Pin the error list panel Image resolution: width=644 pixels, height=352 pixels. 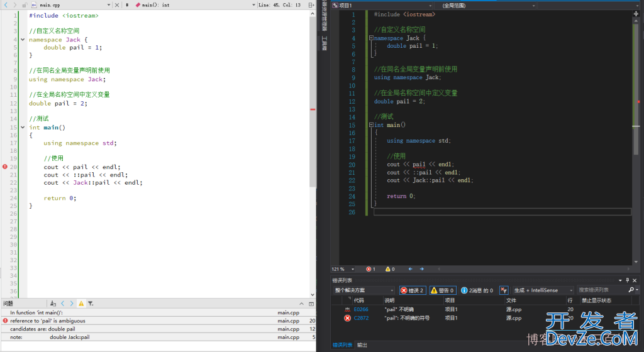tap(627, 280)
